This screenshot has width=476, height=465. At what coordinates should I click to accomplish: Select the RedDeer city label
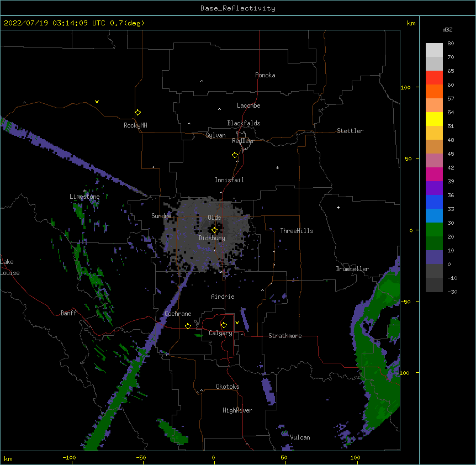243,141
